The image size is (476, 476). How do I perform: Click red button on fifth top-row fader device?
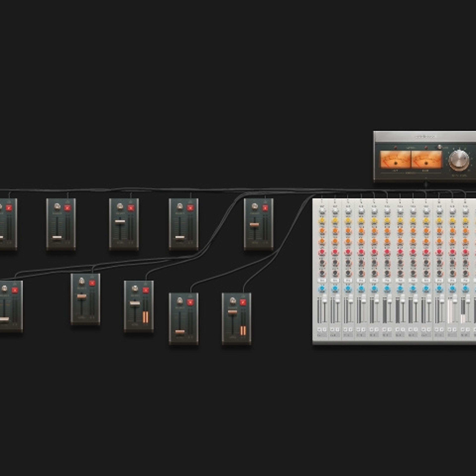pyautogui.click(x=265, y=208)
